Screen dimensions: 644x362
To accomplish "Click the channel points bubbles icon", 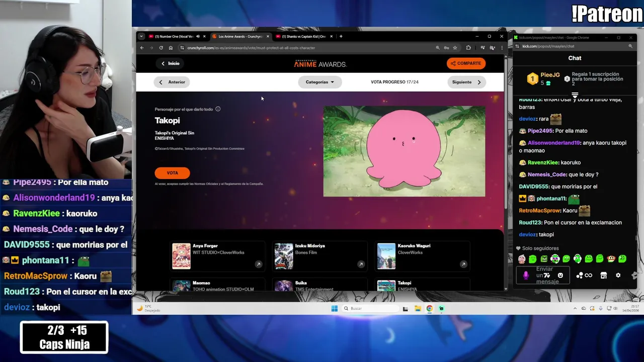I will (x=580, y=276).
